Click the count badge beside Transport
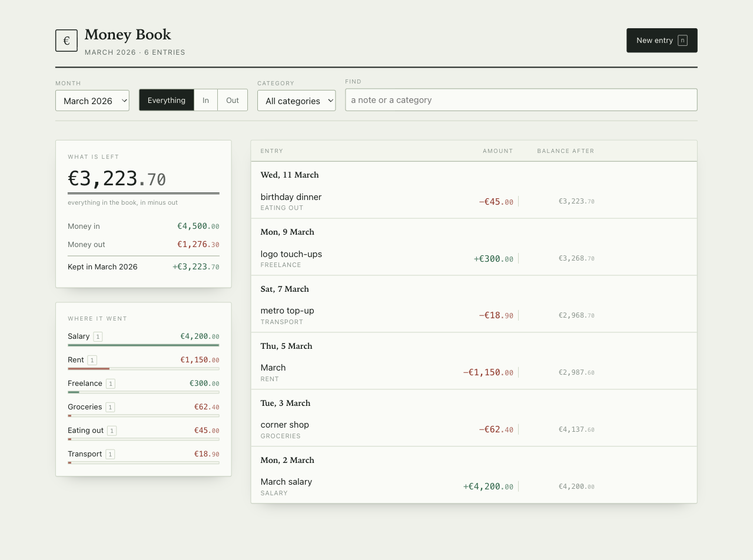 tap(110, 454)
